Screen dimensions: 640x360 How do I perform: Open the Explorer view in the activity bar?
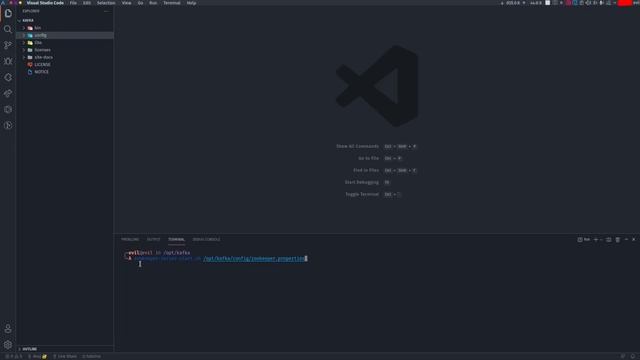(x=8, y=13)
